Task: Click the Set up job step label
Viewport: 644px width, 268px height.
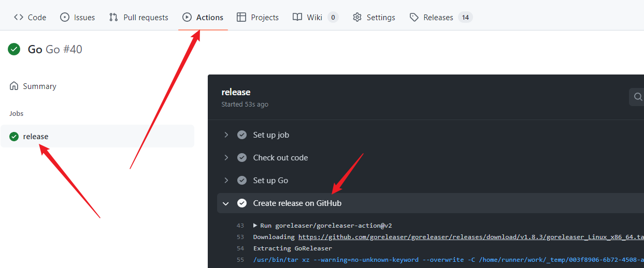Action: [x=271, y=135]
